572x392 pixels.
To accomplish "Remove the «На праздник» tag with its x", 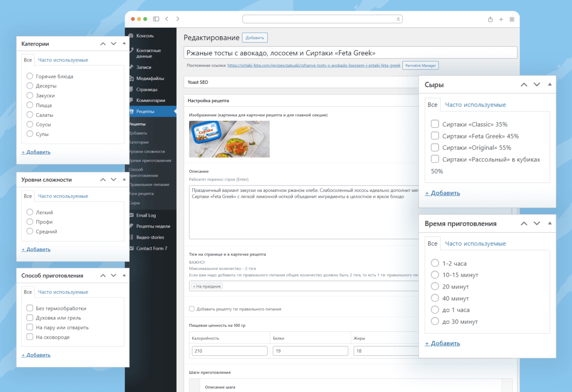I will click(x=194, y=287).
